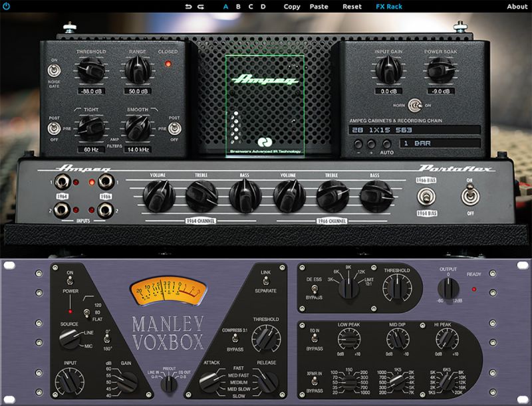The image size is (532, 406).
Task: Click the 60 Hz Tight frequency field
Action: 91,150
